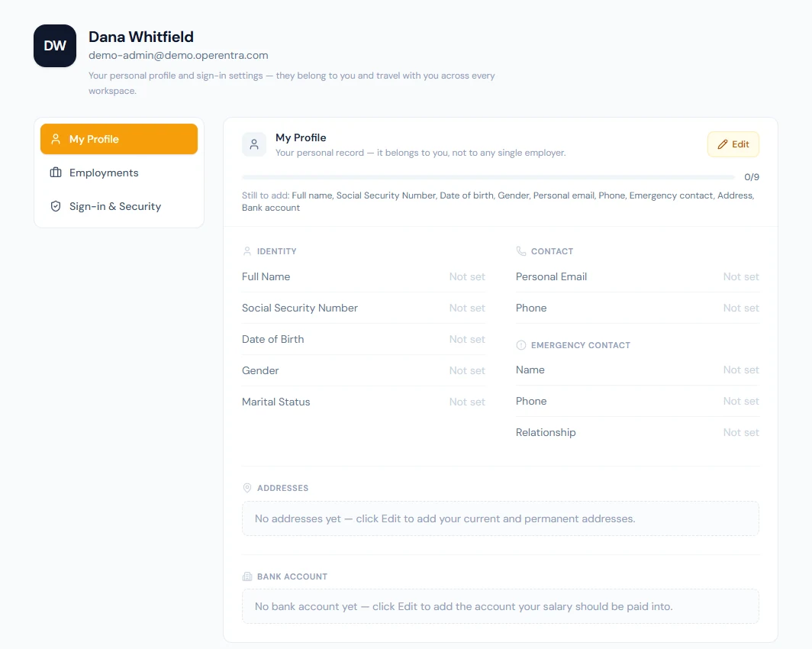
Task: Click the Full Name row label
Action: click(266, 276)
